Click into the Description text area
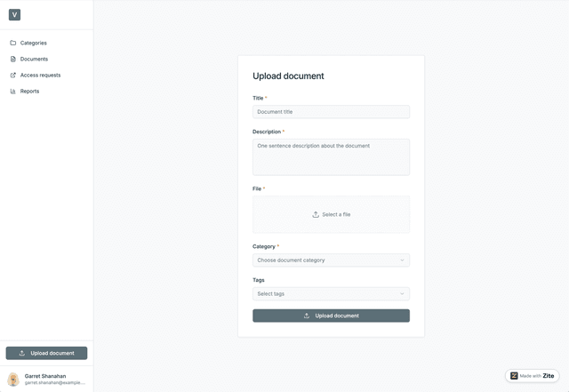 [331, 156]
